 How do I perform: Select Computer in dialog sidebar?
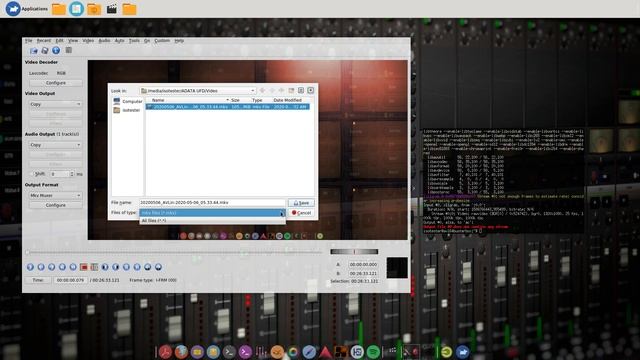pyautogui.click(x=128, y=101)
